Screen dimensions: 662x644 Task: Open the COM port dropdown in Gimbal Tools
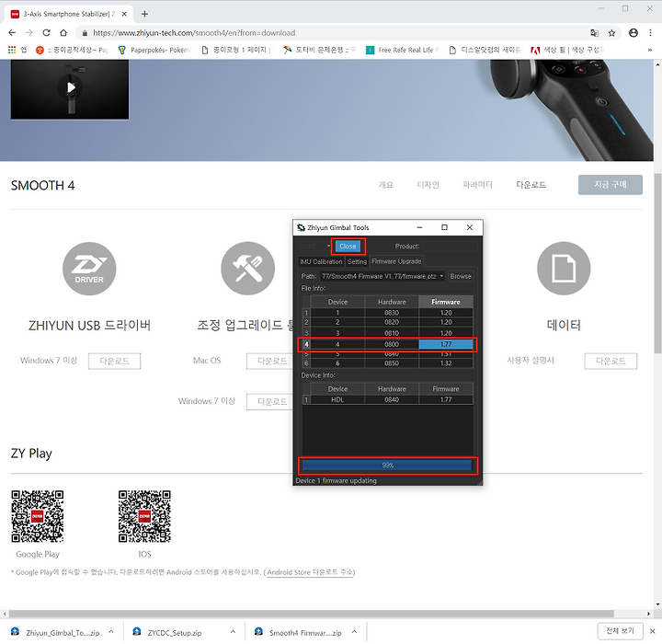314,246
